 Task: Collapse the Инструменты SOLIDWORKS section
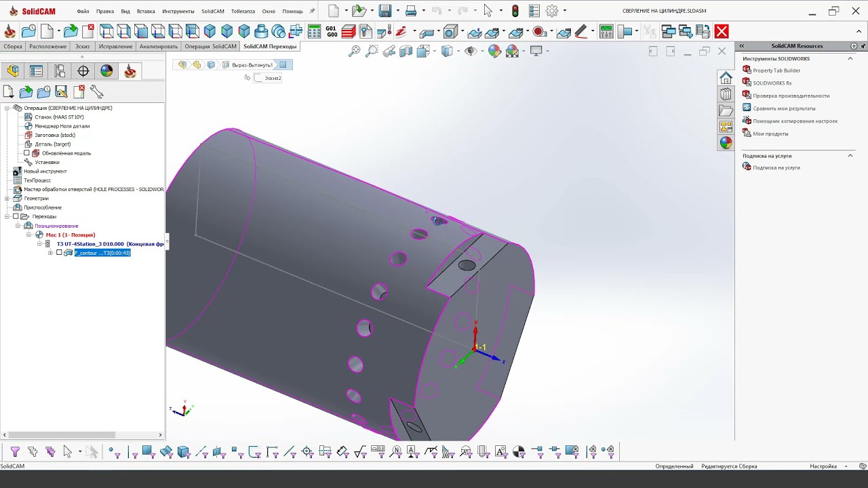(x=850, y=59)
